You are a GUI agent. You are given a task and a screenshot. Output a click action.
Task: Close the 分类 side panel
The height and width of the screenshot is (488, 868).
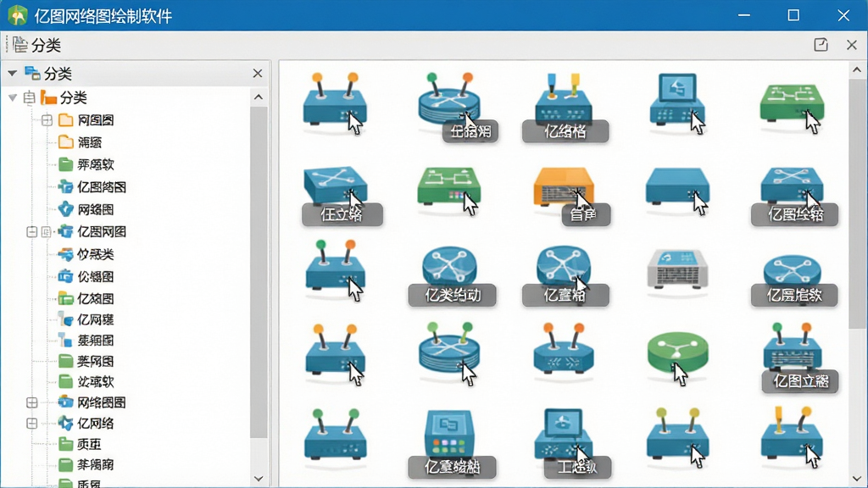[x=258, y=73]
